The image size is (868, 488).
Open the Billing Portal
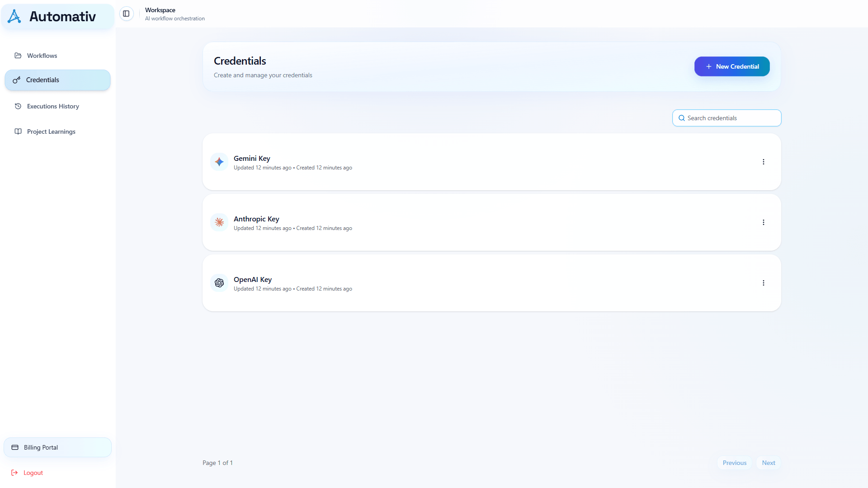tap(57, 447)
